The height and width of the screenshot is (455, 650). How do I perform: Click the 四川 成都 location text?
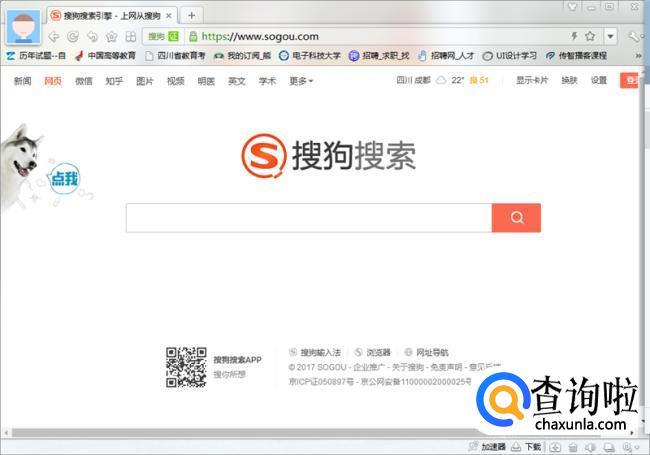[413, 80]
